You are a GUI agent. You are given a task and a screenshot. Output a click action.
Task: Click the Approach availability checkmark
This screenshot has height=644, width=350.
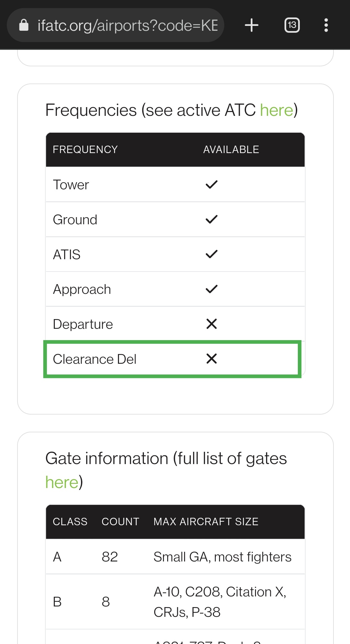[x=211, y=289]
